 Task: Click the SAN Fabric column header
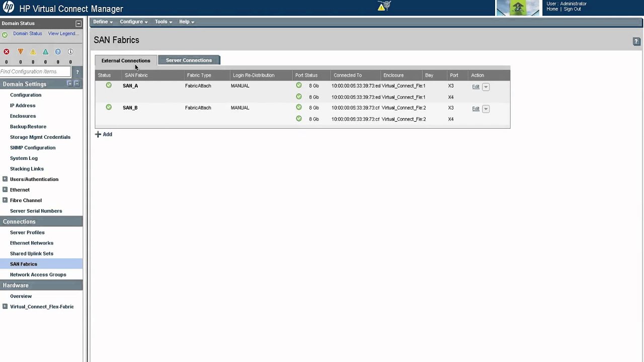coord(136,75)
